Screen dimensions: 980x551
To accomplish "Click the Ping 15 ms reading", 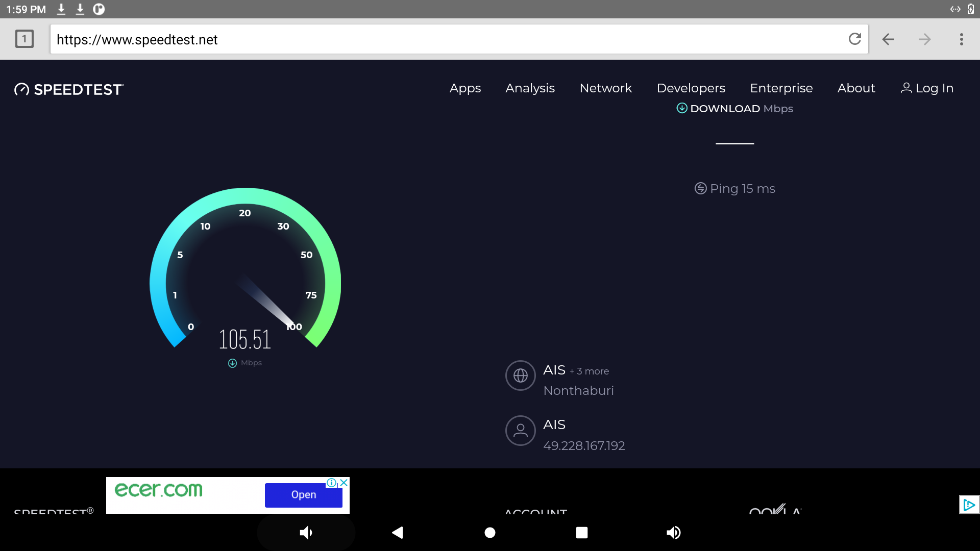I will (x=742, y=189).
